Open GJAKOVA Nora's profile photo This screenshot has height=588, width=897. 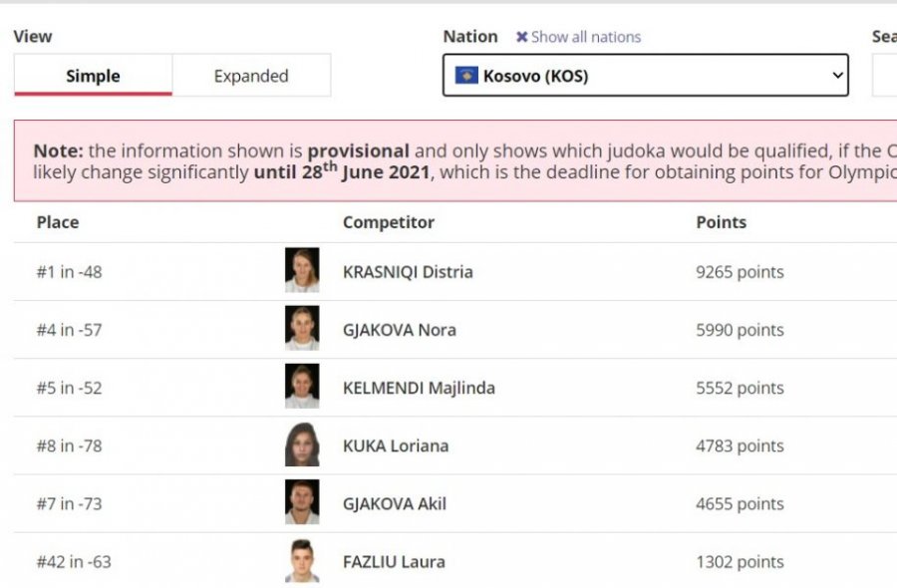tap(302, 328)
